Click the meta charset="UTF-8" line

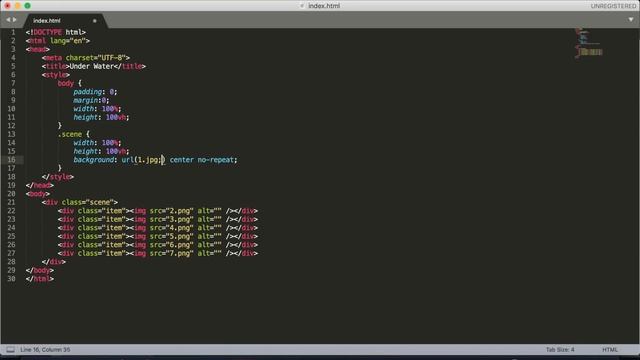click(x=86, y=58)
